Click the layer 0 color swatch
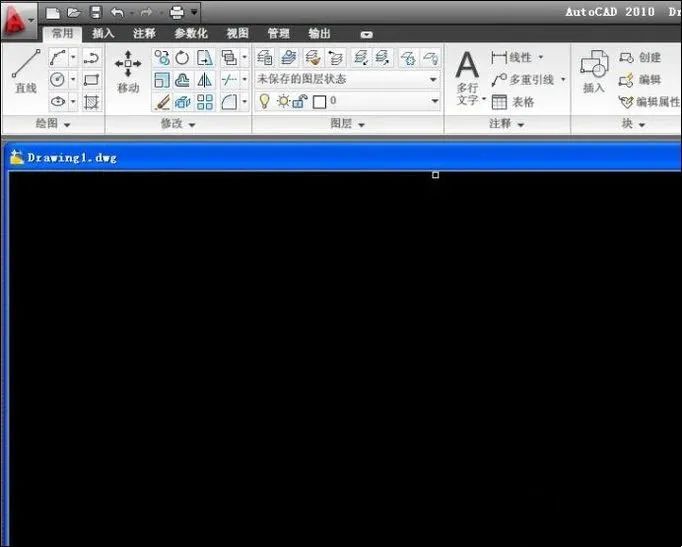 pyautogui.click(x=320, y=102)
